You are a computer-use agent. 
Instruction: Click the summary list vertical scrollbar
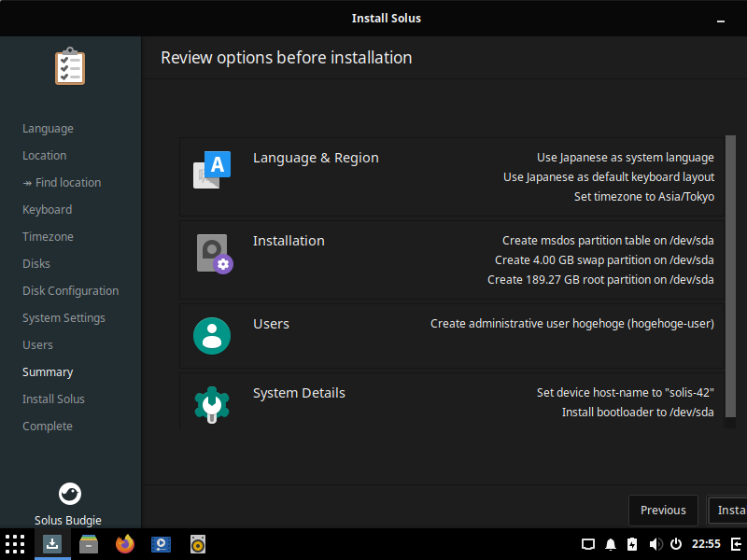click(x=730, y=276)
